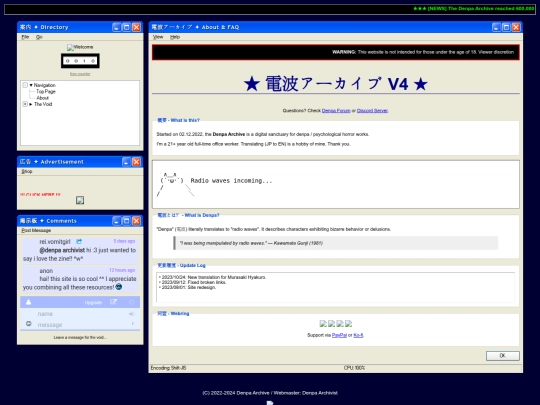Screen dimensions: 540x405
Task: Open the Discord Server link
Action: tap(372, 111)
